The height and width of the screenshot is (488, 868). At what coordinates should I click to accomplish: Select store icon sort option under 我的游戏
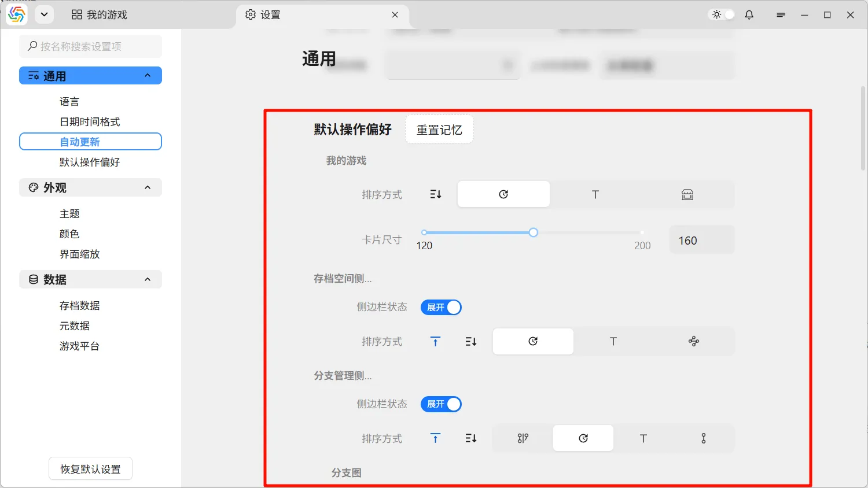687,194
